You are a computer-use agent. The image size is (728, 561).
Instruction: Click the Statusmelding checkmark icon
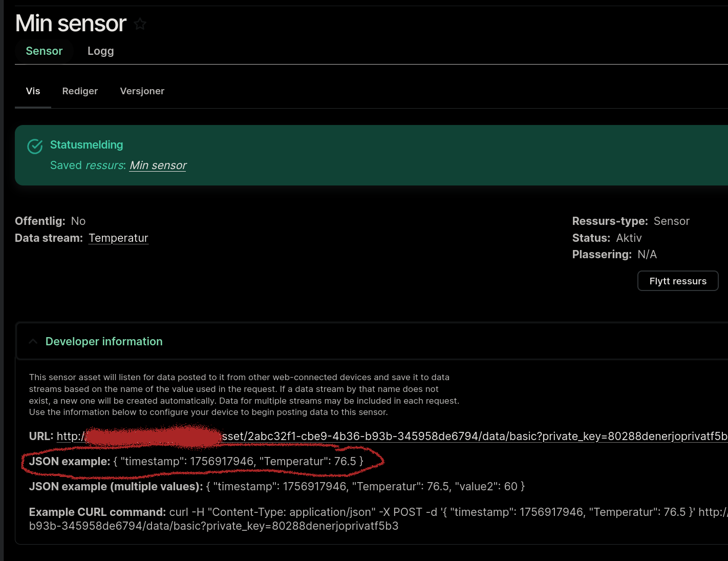[35, 147]
